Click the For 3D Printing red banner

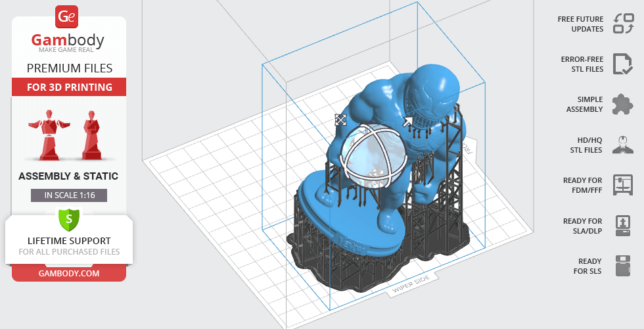69,87
